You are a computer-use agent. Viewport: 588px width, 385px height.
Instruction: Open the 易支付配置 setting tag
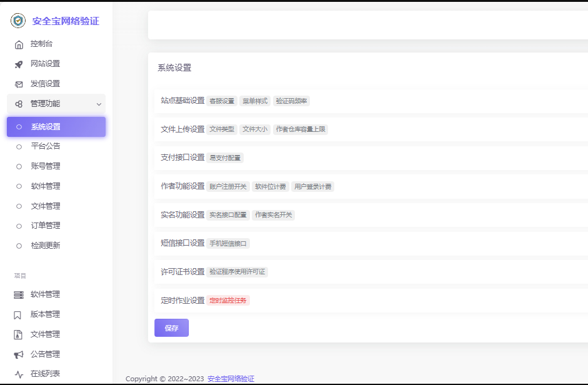[x=224, y=157]
